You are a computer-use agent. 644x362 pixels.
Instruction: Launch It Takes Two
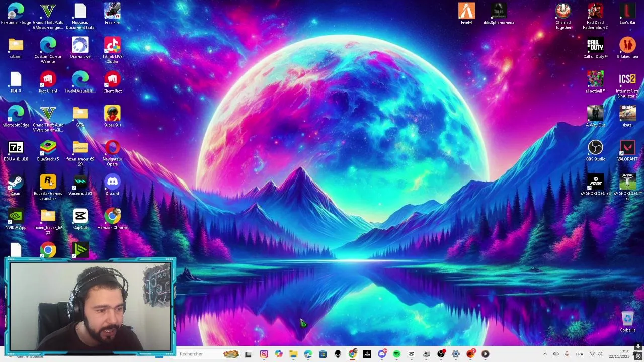[x=627, y=48]
